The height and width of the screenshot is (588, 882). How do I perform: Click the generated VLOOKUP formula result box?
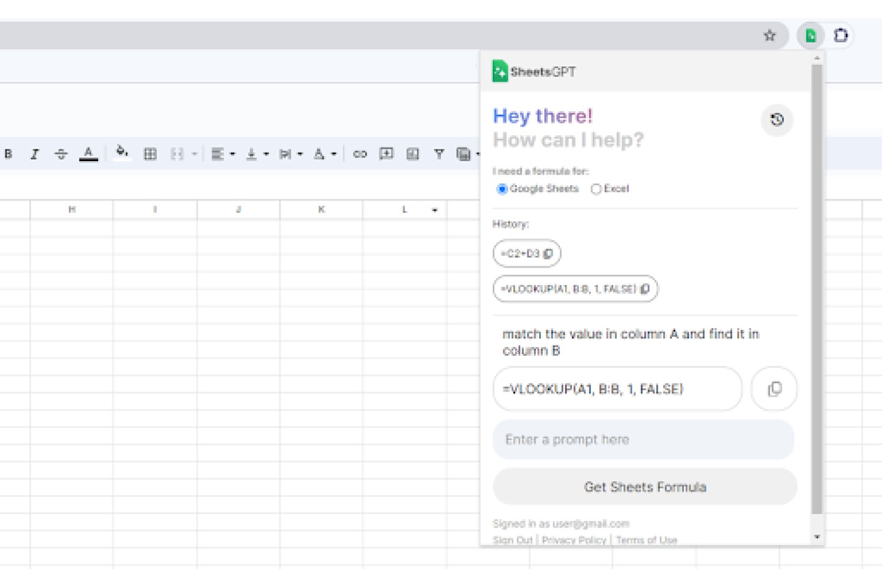617,389
